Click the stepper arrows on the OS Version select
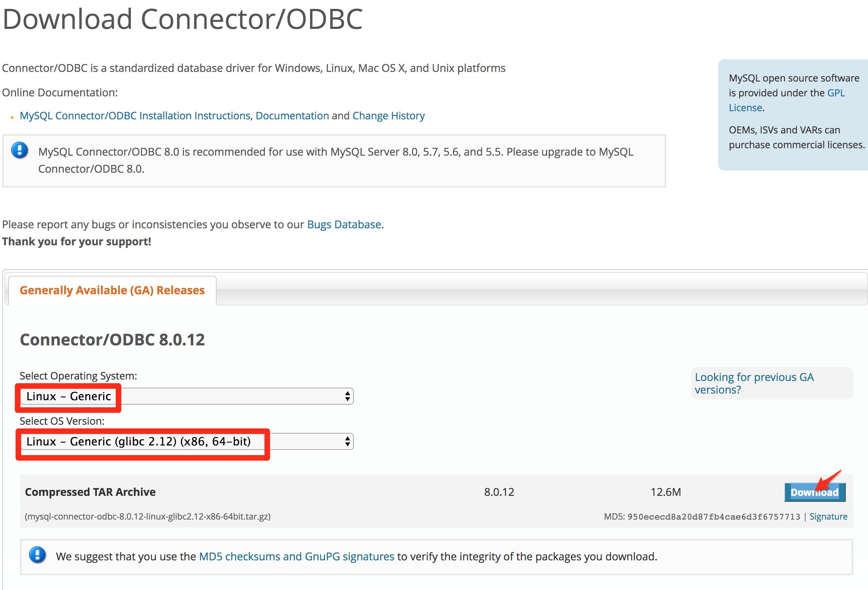This screenshot has height=590, width=868. [x=347, y=441]
